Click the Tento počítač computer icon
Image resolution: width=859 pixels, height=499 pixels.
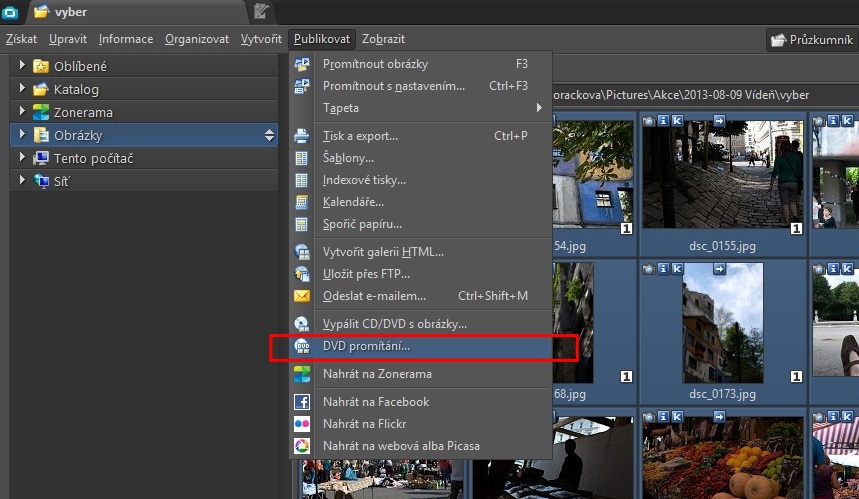tap(41, 158)
